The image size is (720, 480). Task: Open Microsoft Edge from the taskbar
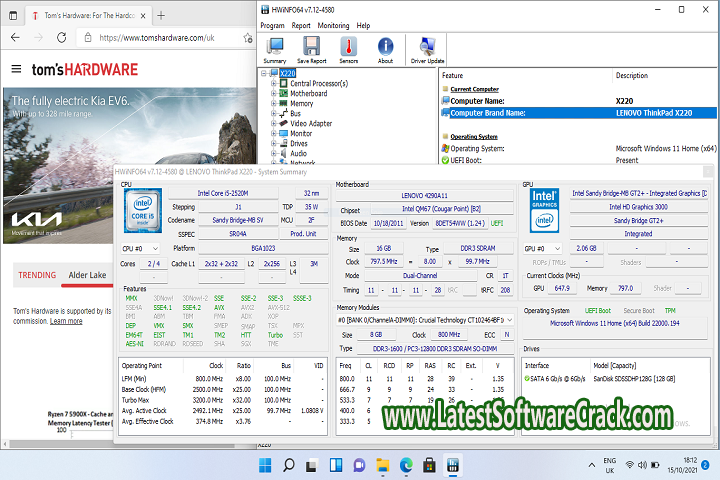pos(406,464)
